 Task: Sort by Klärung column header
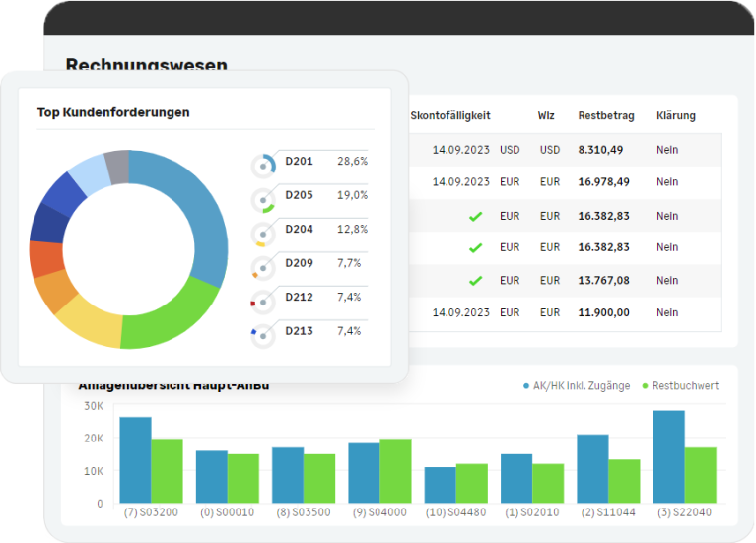click(675, 115)
